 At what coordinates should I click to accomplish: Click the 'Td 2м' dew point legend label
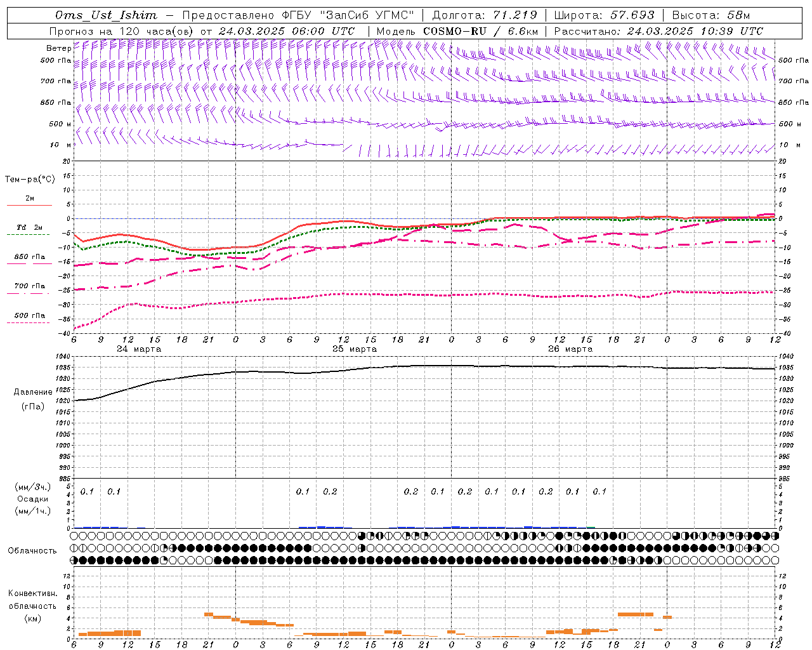coord(30,227)
